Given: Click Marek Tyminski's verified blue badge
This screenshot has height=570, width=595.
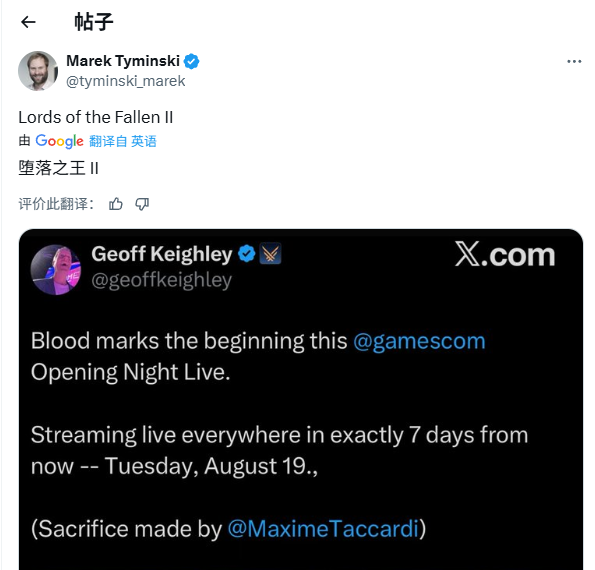Looking at the screenshot, I should tap(192, 61).
